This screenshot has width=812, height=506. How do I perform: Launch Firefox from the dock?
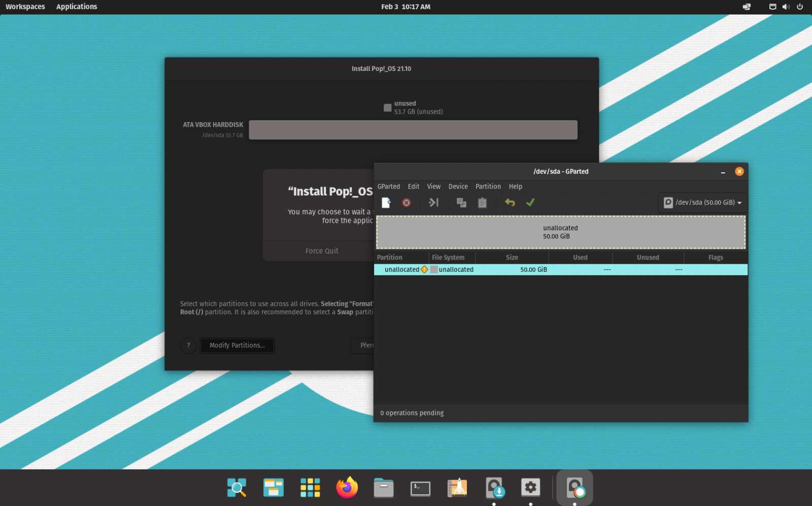click(x=347, y=488)
